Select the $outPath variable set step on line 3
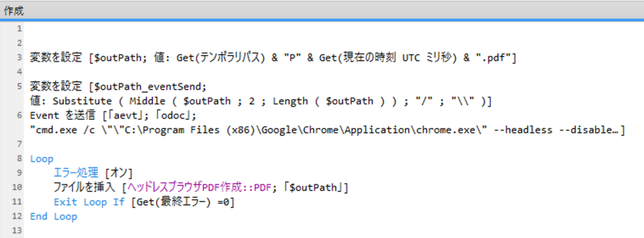Screen dimensions: 644x238 [x=273, y=58]
